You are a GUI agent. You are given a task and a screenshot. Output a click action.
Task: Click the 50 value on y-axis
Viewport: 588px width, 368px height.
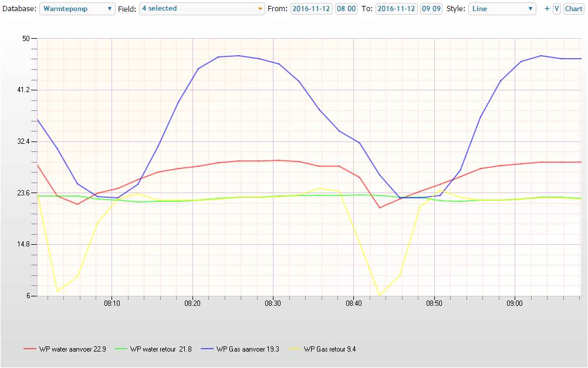click(x=26, y=39)
